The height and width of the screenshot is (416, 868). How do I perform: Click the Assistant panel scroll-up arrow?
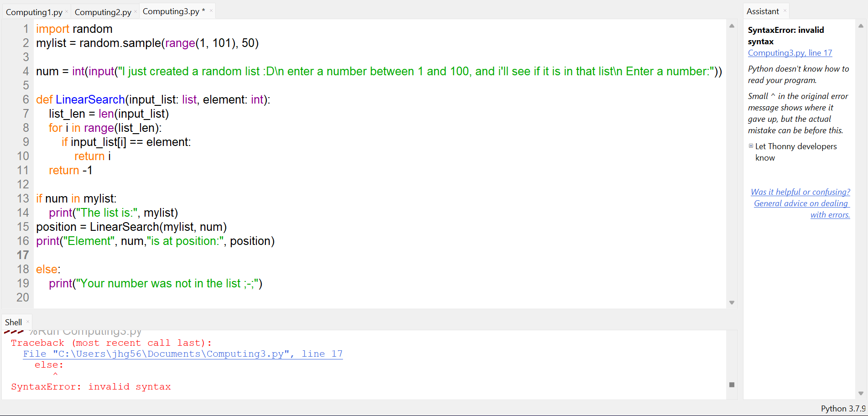pos(861,26)
